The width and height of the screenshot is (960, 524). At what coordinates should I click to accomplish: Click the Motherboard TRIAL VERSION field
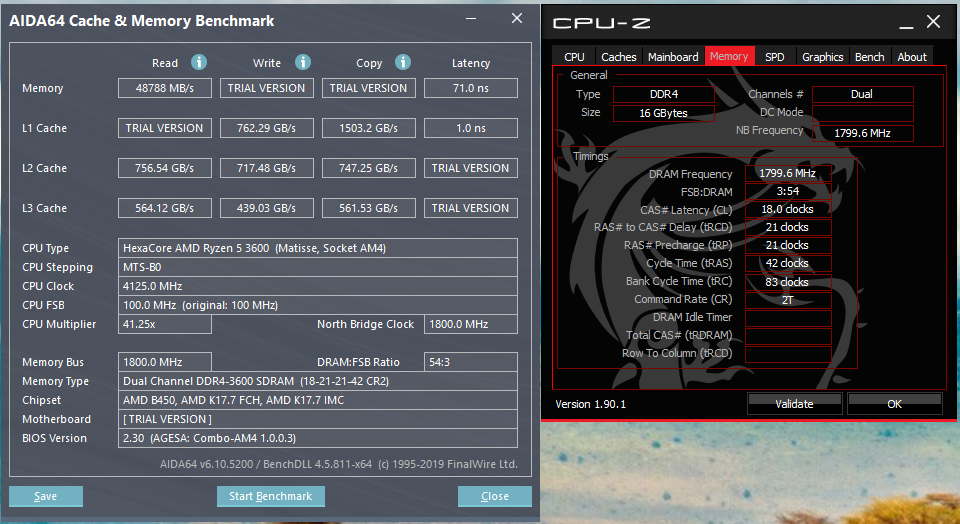318,419
